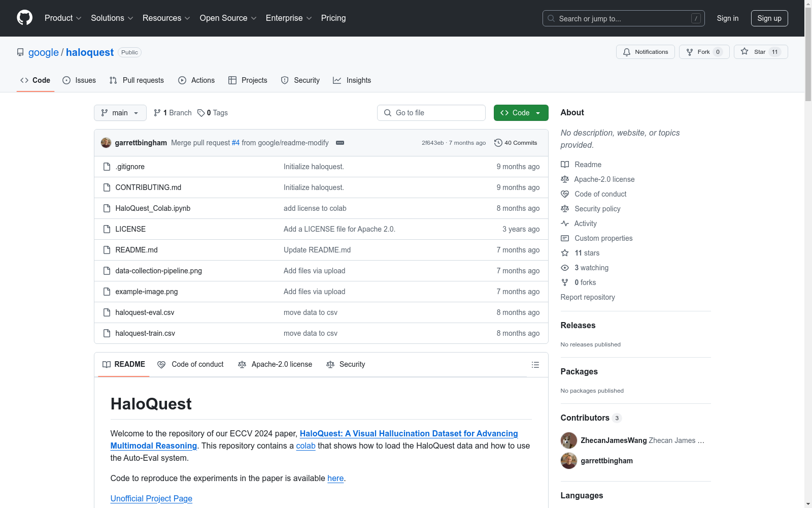Screen dimensions: 812x508
Task: Open the README outline list icon
Action: pos(535,365)
